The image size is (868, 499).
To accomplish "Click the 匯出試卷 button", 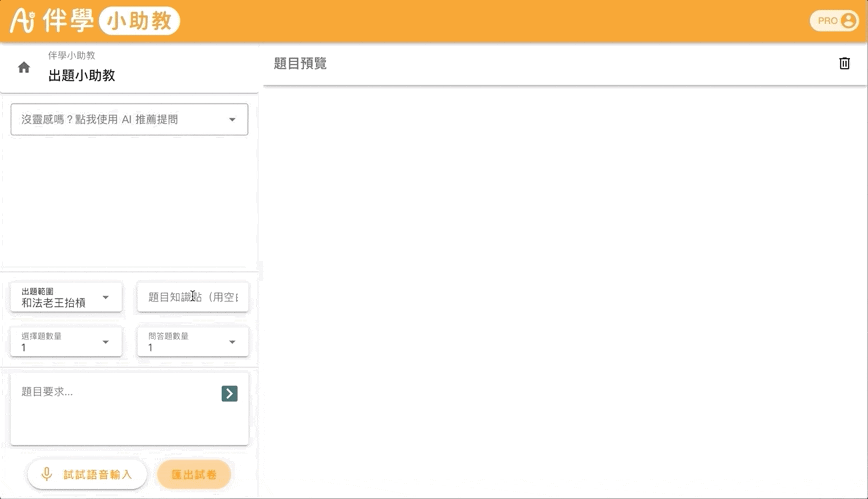I will click(194, 474).
